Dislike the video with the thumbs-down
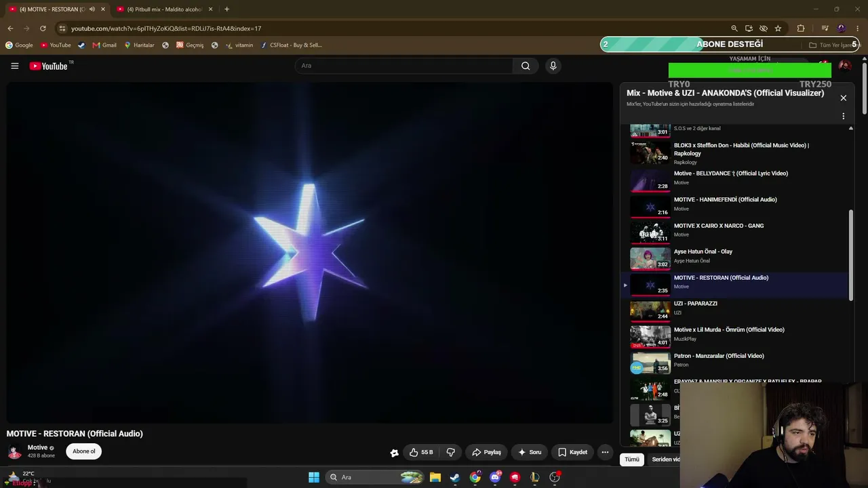Viewport: 868px width, 488px height. pos(450,452)
